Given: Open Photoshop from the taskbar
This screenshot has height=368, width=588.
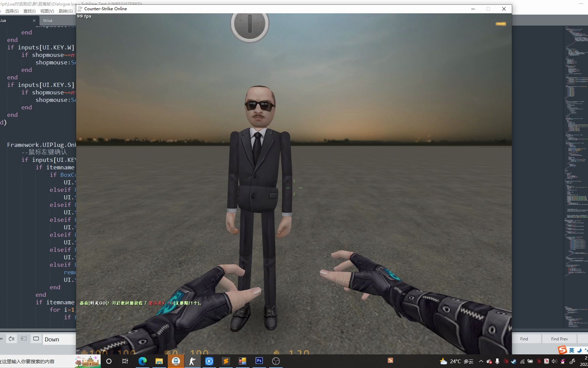Looking at the screenshot, I should (x=259, y=361).
